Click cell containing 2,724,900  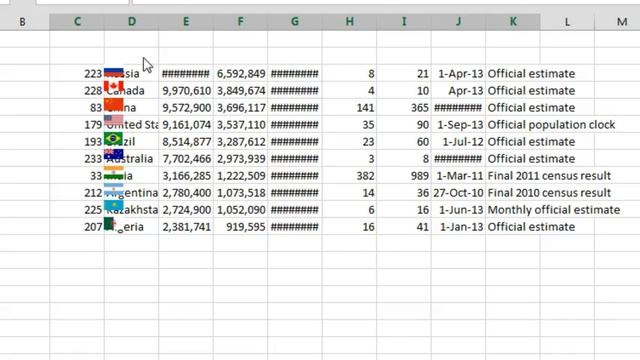click(186, 210)
